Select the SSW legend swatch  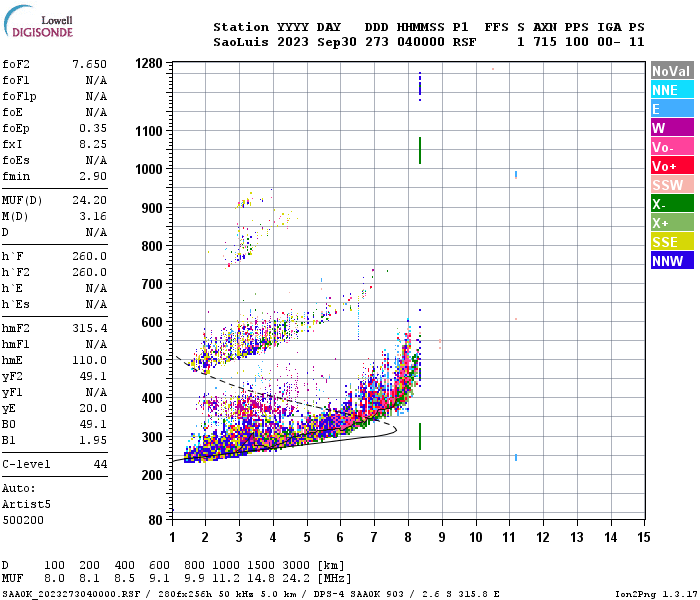[672, 185]
